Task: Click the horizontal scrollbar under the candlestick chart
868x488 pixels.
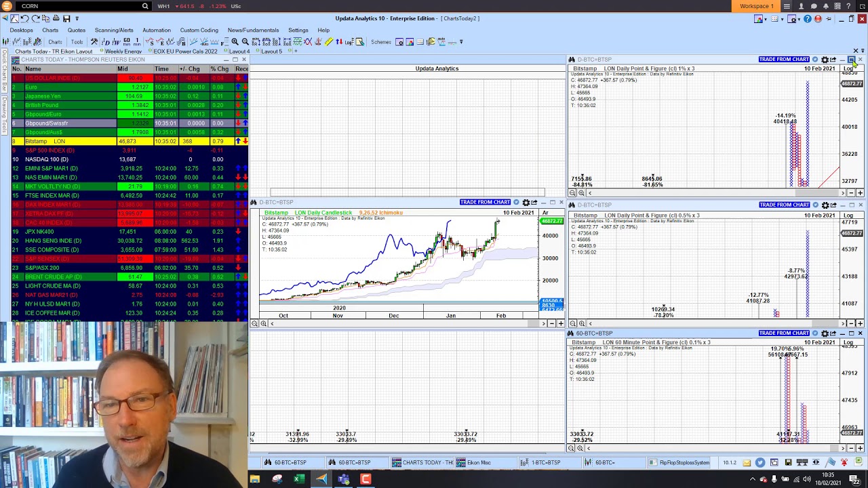Action: pos(407,323)
